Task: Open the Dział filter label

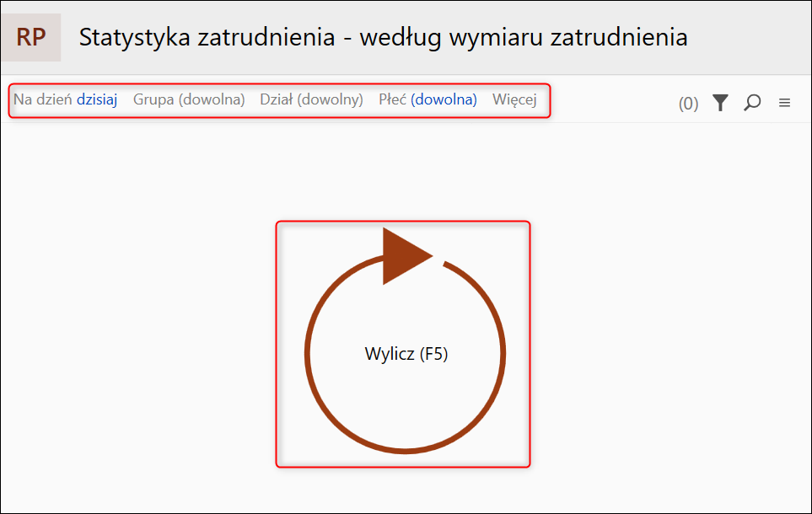Action: [x=277, y=99]
